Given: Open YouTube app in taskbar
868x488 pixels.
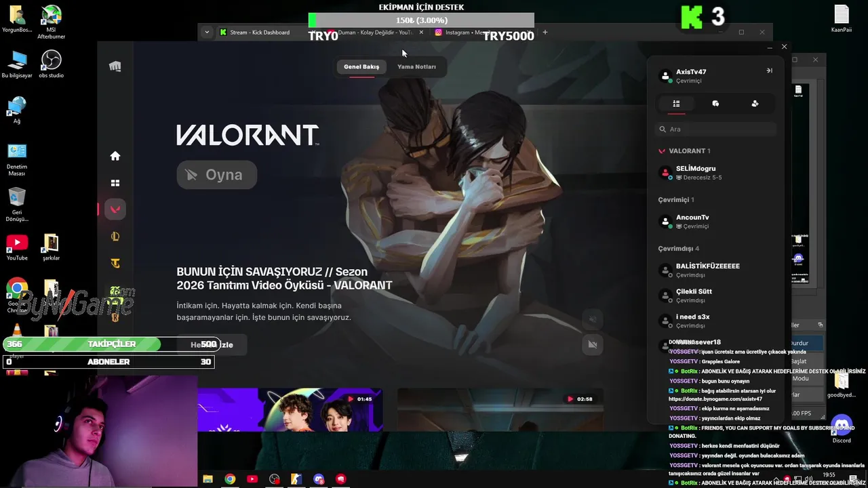Looking at the screenshot, I should 252,479.
